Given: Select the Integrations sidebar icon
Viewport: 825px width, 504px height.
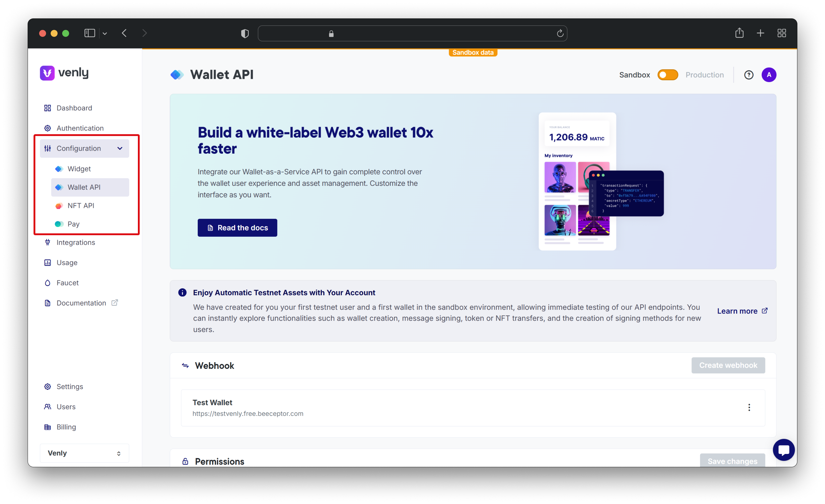Looking at the screenshot, I should (x=48, y=242).
